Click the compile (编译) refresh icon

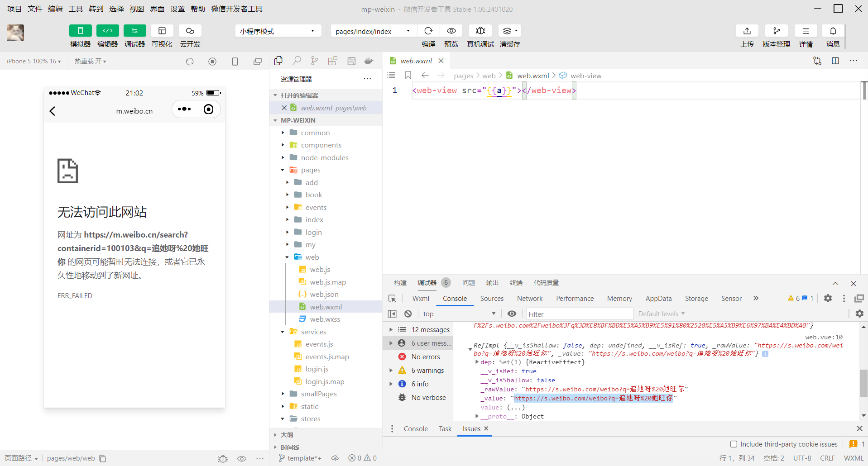[428, 31]
